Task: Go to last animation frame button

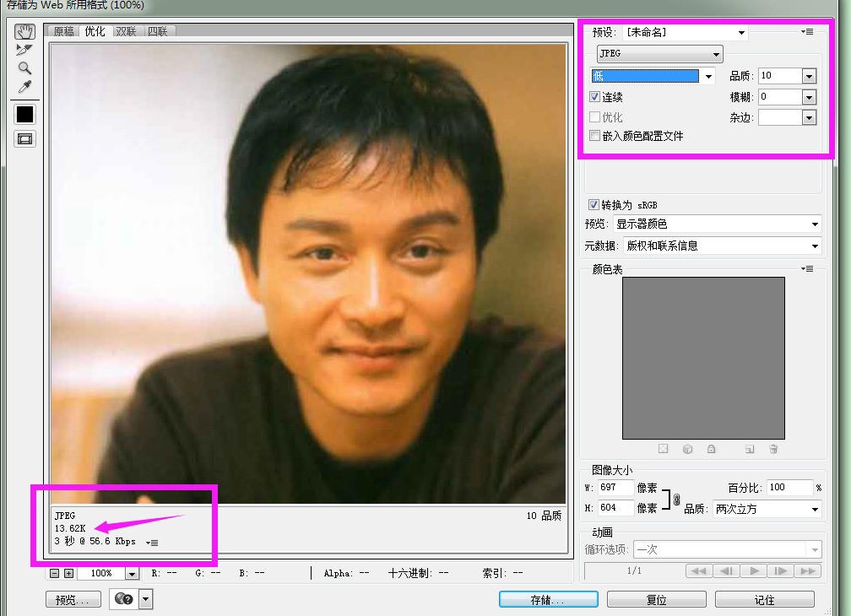Action: (808, 571)
